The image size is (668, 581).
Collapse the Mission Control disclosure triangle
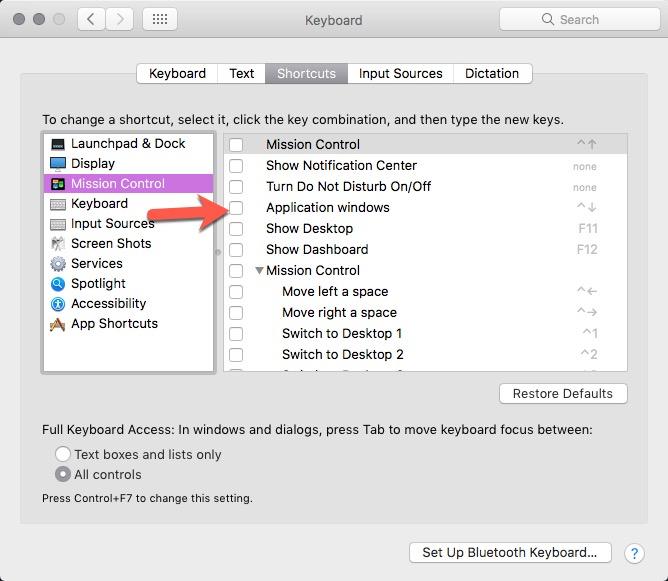(x=259, y=271)
